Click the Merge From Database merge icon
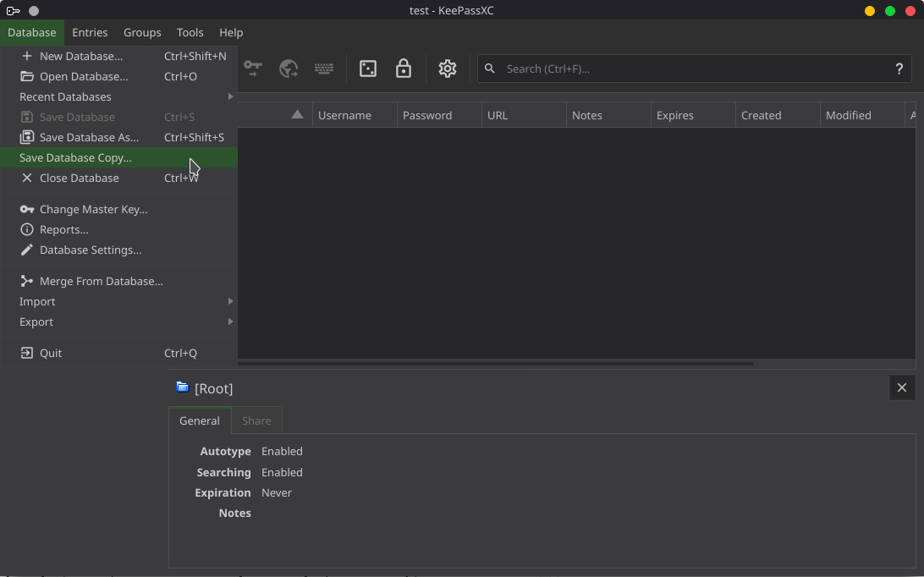Viewport: 924px width, 577px height. [x=26, y=281]
